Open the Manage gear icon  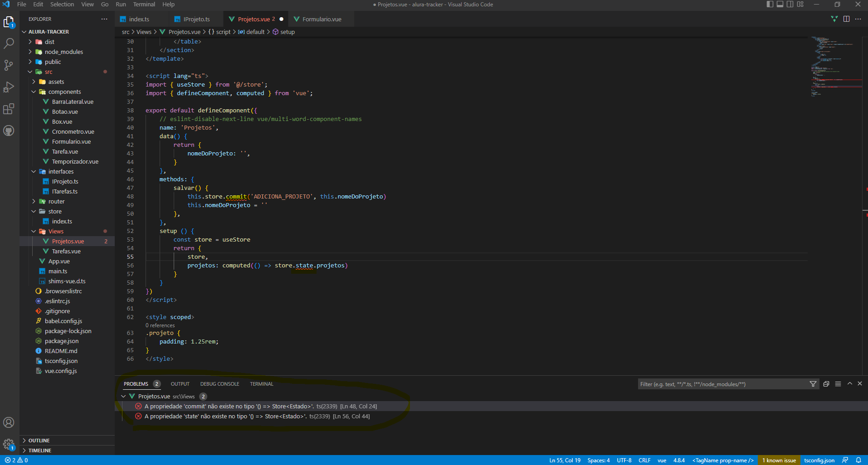[9, 444]
